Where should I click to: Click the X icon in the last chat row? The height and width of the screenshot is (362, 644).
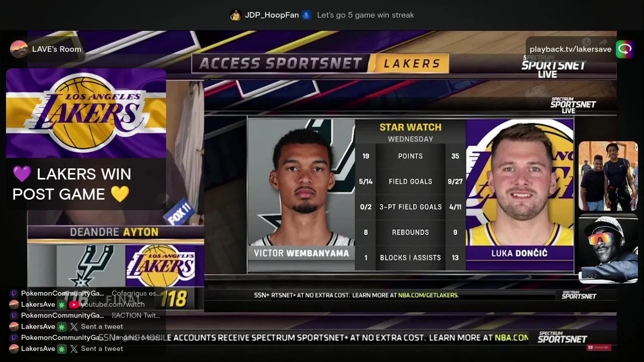coord(74,348)
